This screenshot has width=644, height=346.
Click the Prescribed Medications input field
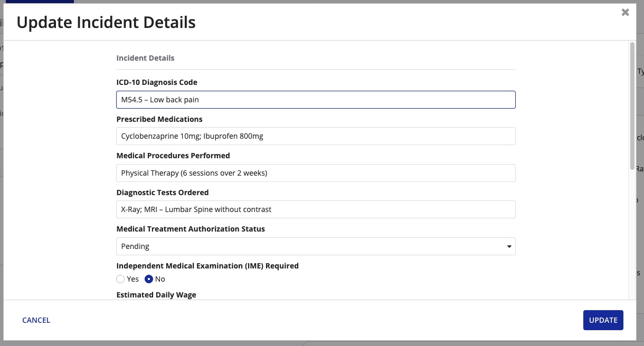pos(316,136)
